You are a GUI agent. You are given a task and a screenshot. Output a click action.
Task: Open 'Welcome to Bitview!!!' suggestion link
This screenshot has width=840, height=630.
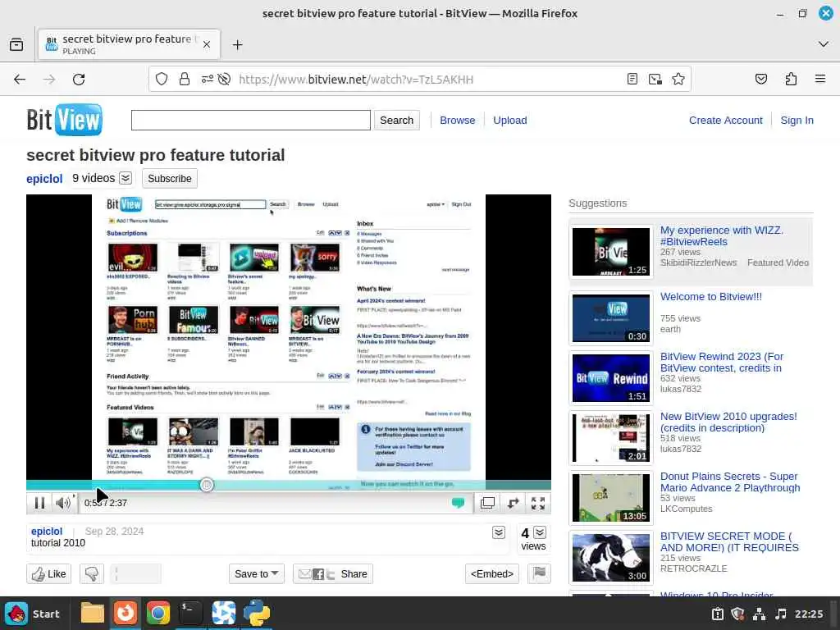(x=711, y=297)
